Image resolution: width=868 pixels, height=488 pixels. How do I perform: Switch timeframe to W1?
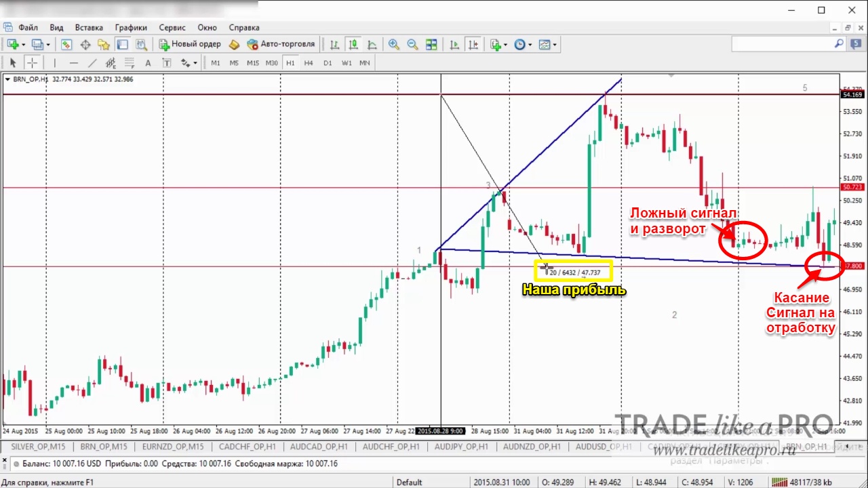click(347, 63)
